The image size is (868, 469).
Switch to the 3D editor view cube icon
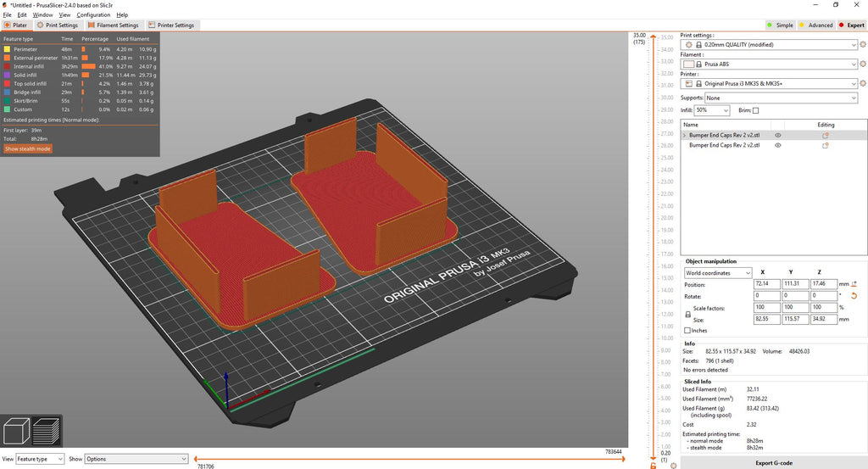pos(16,430)
